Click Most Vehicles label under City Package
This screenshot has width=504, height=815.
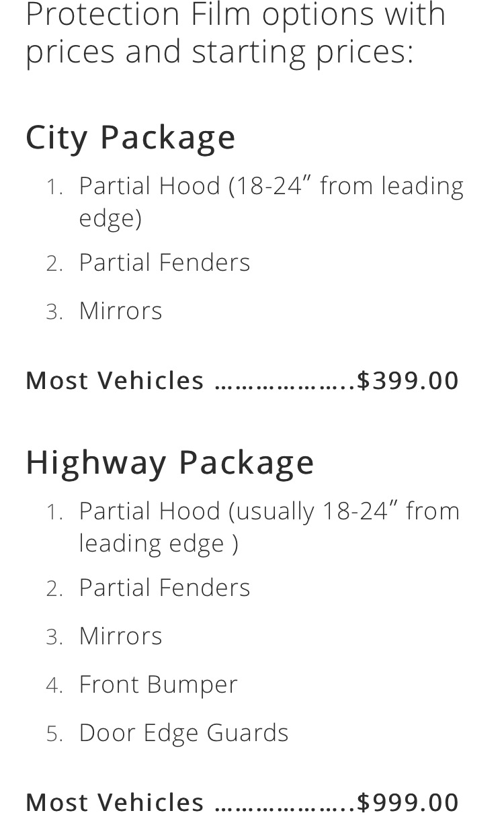(x=115, y=380)
